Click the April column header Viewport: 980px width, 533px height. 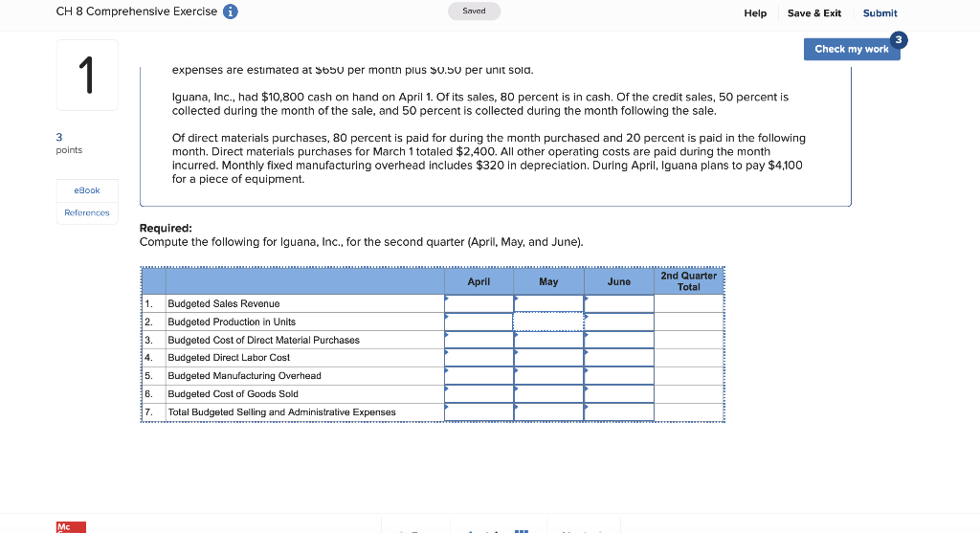479,281
